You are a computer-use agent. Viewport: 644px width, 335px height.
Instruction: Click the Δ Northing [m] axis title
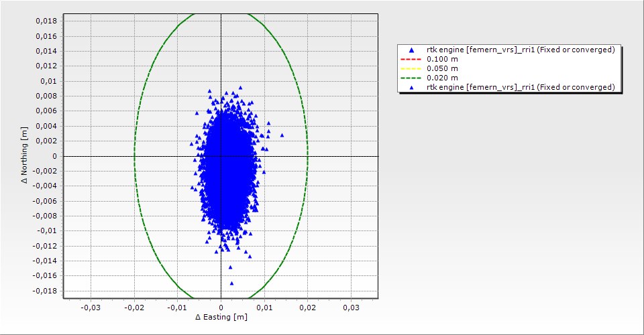25,156
